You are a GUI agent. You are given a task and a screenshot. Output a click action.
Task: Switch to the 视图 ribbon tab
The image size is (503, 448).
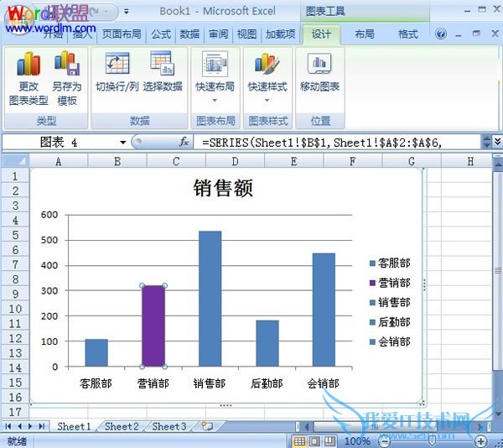coord(246,34)
